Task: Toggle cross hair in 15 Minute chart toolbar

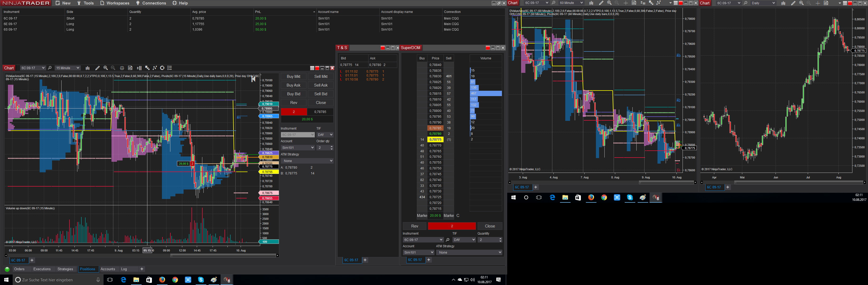Action: point(122,68)
